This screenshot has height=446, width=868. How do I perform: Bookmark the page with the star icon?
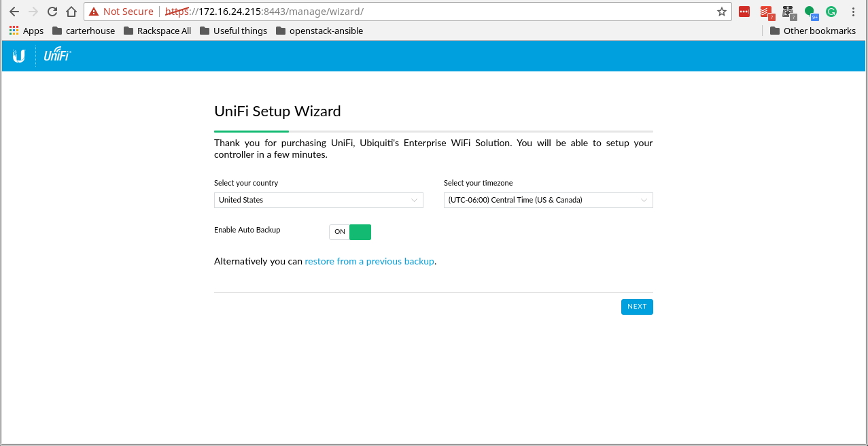[x=721, y=11]
